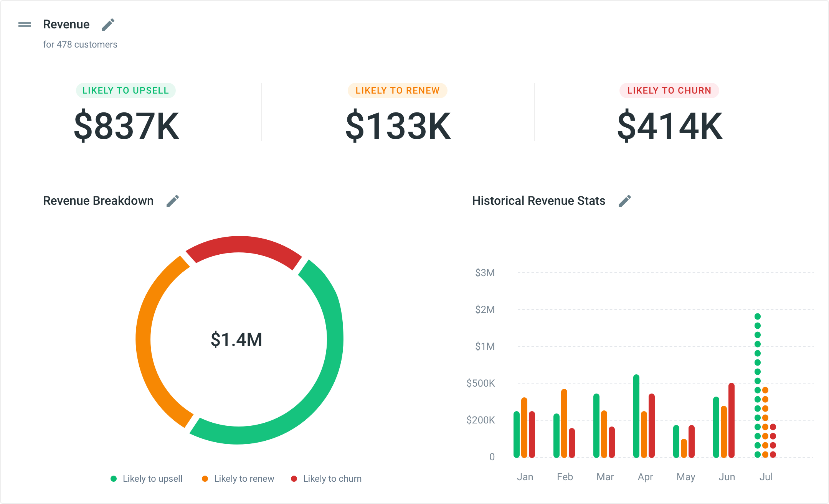Click the LIKELY TO UPSELL badge
The height and width of the screenshot is (504, 829).
pyautogui.click(x=126, y=91)
